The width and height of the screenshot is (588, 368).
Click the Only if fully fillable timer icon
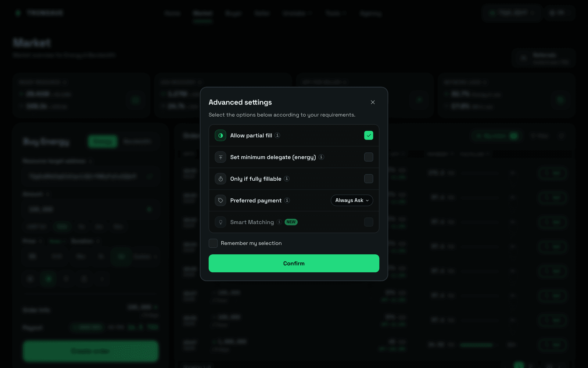[220, 179]
